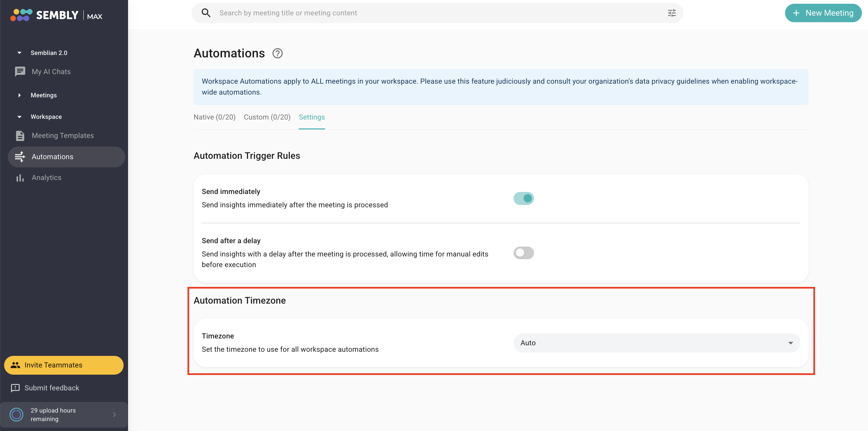This screenshot has height=431, width=868.
Task: Expand the Meetings section
Action: tap(19, 95)
